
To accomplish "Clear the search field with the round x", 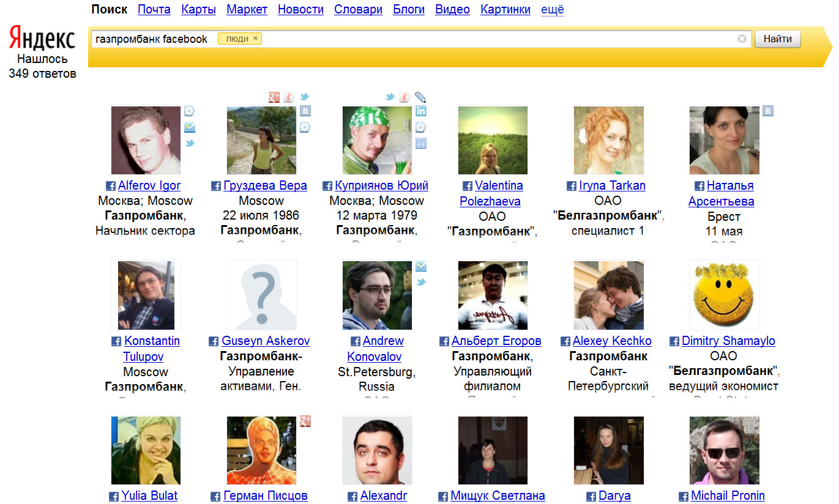I will (x=742, y=39).
